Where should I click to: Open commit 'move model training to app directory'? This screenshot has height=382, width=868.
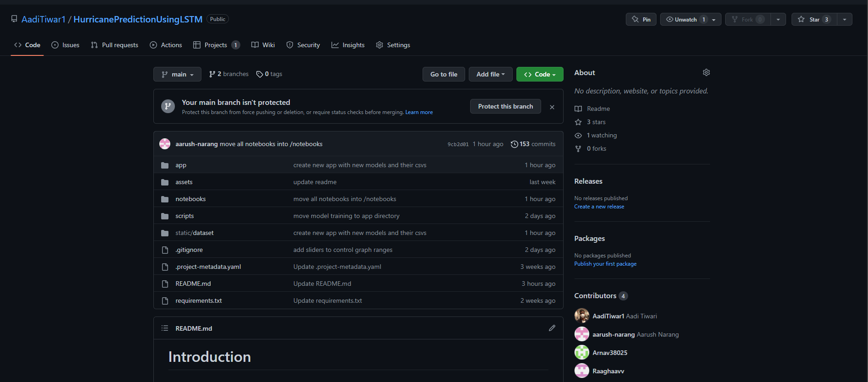(x=347, y=216)
